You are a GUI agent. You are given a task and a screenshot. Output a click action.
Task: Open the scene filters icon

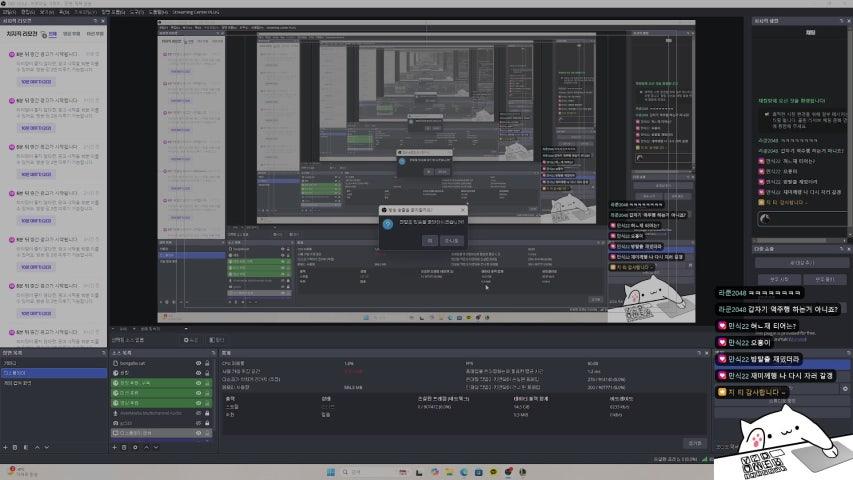tap(25, 446)
